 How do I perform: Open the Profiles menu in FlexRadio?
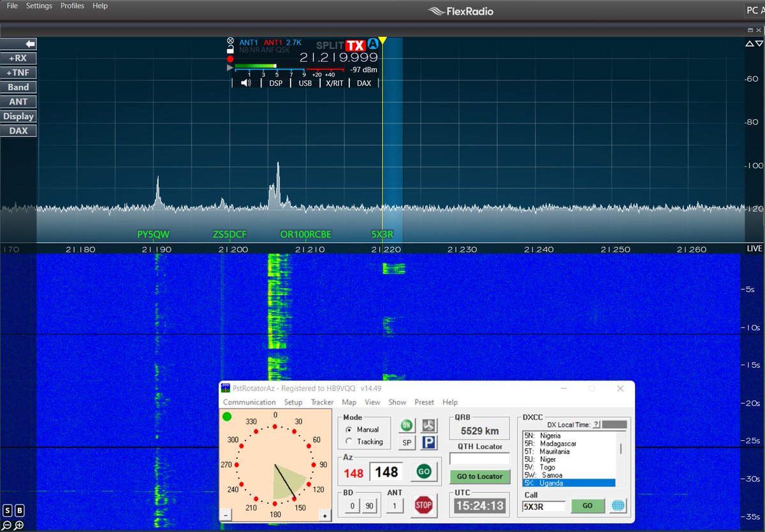72,6
